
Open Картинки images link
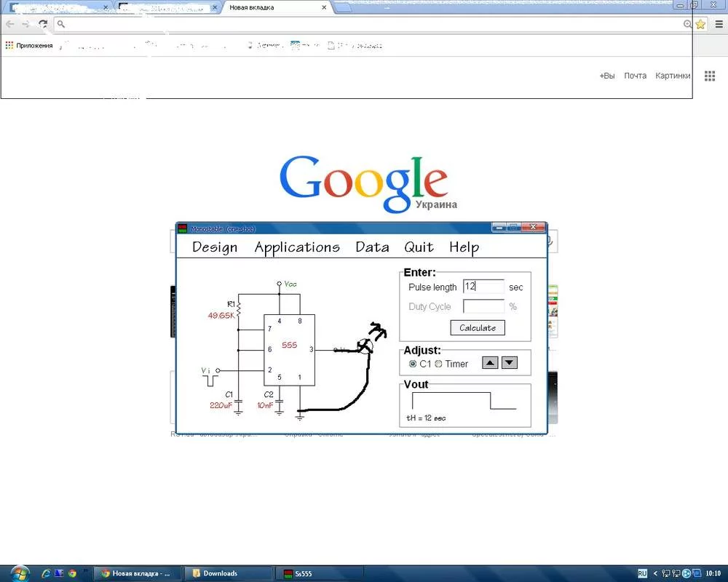(673, 76)
